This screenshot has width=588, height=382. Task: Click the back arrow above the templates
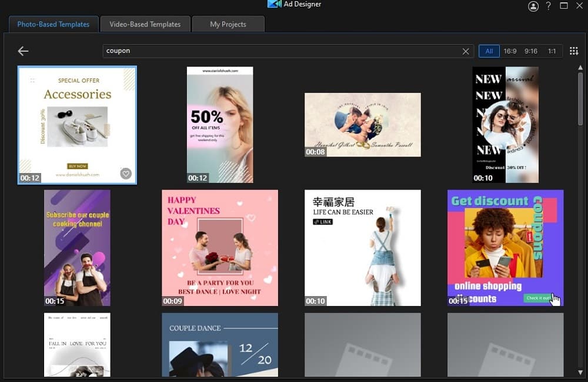[x=22, y=51]
